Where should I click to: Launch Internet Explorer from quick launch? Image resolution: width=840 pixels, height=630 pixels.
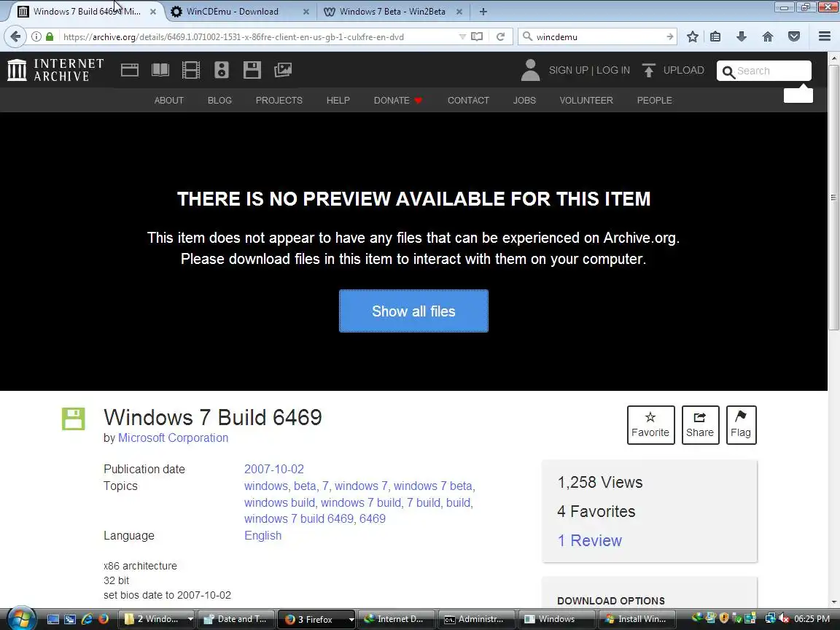(87, 619)
